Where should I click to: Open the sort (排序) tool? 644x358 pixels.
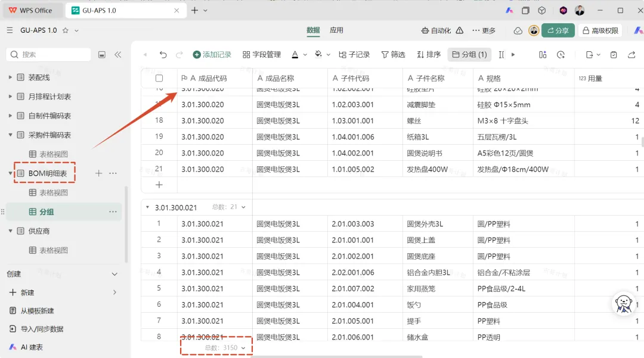point(428,55)
